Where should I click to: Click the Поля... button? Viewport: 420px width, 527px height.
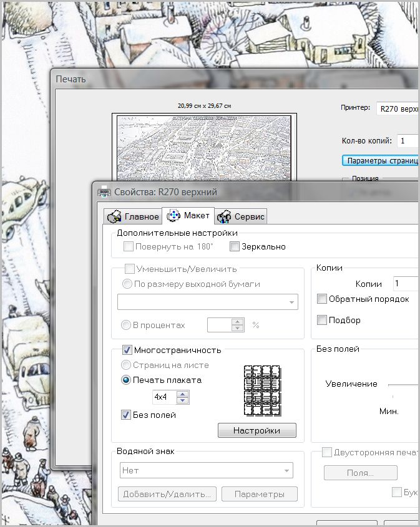361,473
